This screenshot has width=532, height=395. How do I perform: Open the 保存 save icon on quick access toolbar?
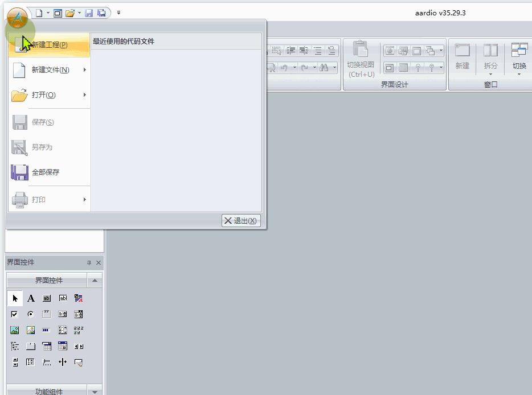[89, 13]
